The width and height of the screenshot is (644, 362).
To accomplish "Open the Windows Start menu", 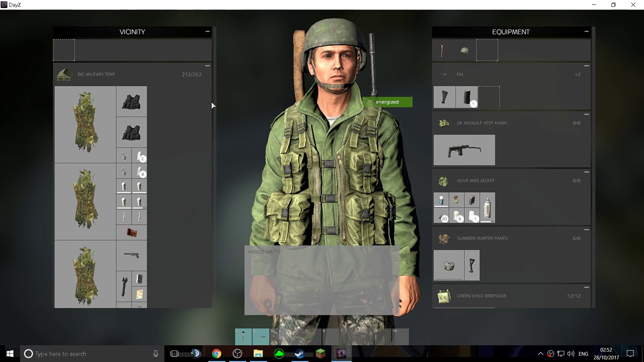I will pos(10,353).
